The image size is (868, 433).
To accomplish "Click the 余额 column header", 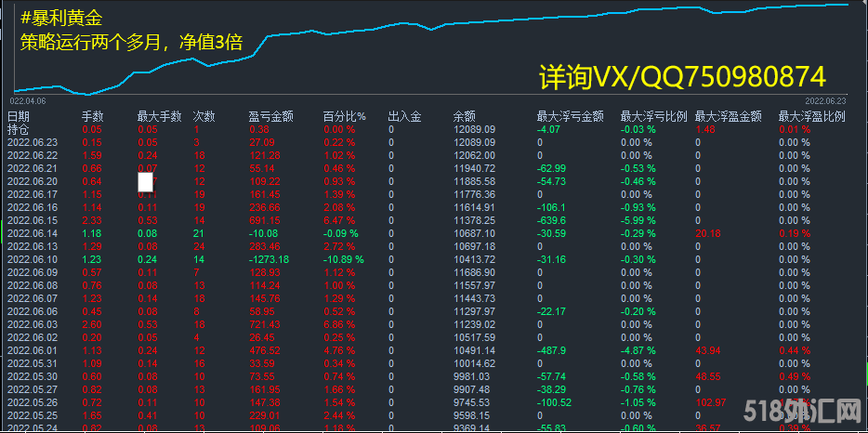I will (x=464, y=116).
